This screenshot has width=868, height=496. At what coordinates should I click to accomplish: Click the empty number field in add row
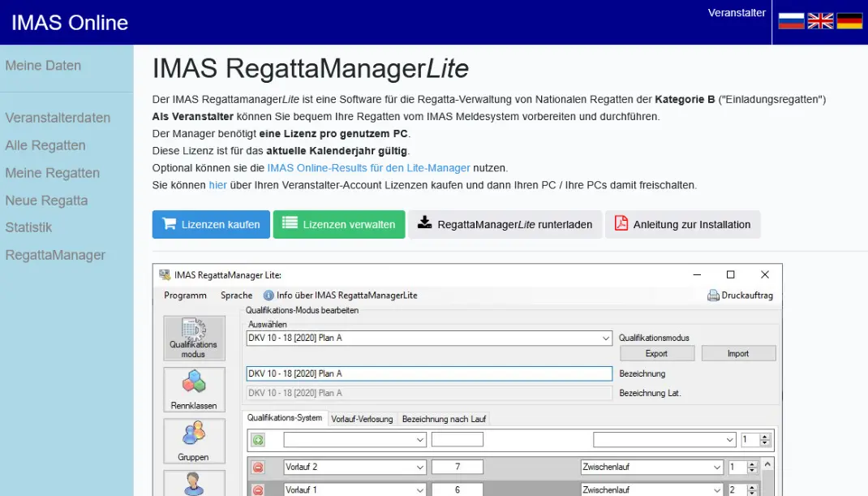click(458, 440)
